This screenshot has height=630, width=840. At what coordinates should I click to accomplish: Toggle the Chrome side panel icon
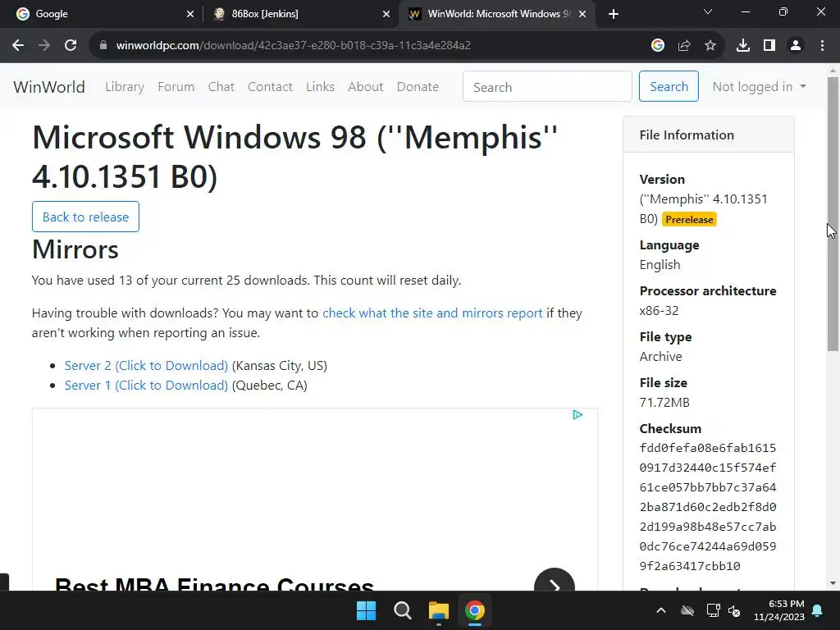coord(769,46)
